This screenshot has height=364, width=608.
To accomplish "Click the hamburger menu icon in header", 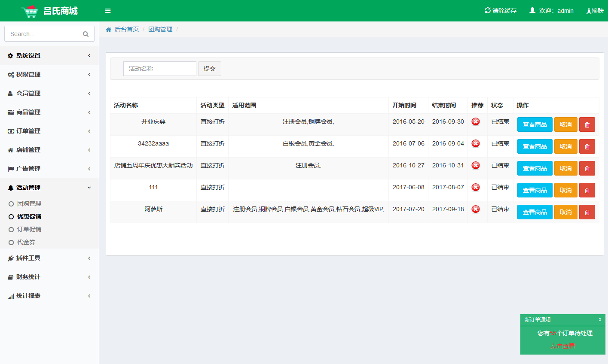I will [108, 11].
